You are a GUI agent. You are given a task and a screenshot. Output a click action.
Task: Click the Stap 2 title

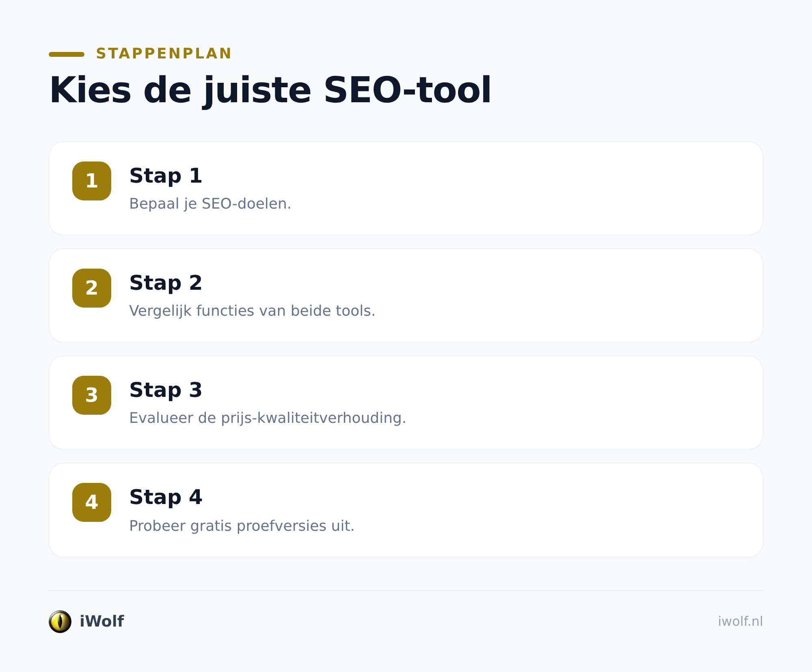click(166, 284)
